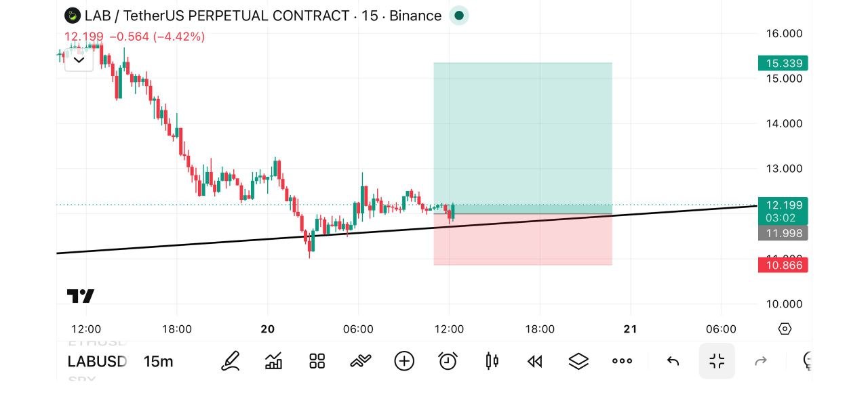Image resolution: width=868 pixels, height=399 pixels.
Task: Tap the add symbol plus icon
Action: [x=404, y=361]
